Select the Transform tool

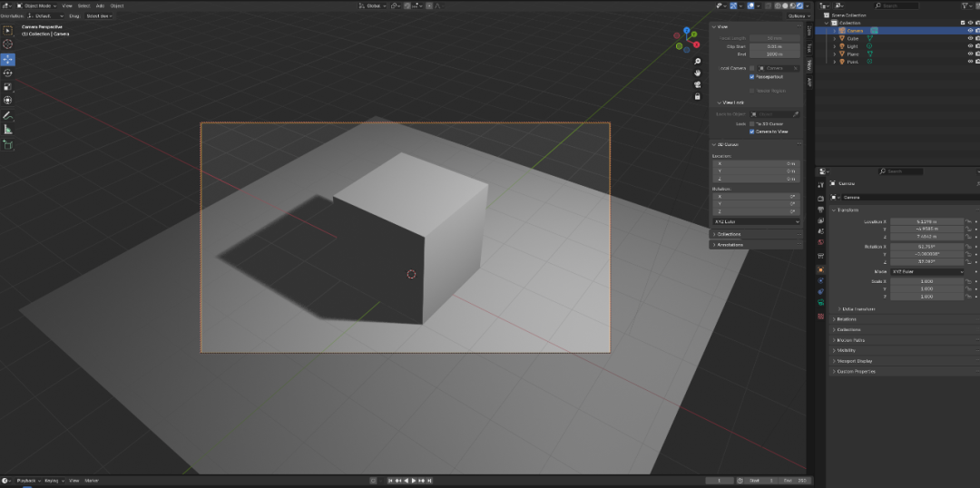7,100
